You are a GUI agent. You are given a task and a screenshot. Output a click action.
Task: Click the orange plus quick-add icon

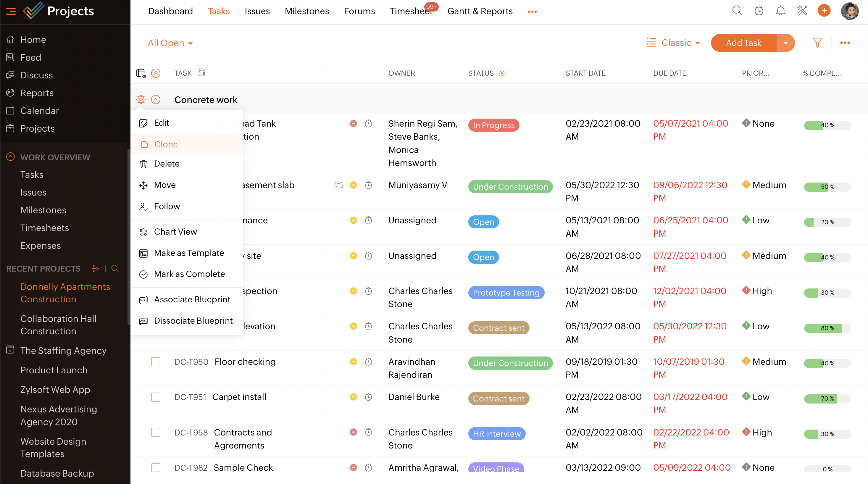[824, 11]
